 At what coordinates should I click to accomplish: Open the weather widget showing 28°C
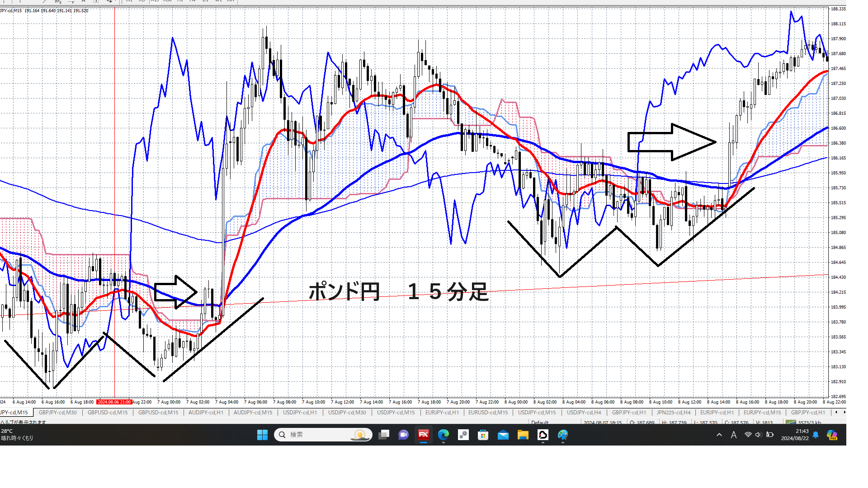17,435
